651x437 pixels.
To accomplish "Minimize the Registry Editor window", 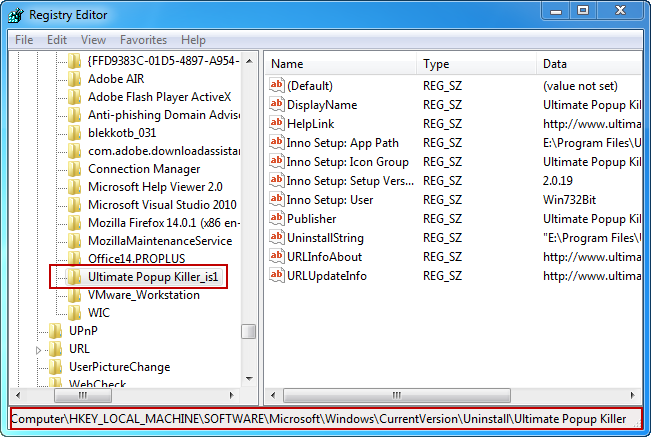I will click(x=556, y=10).
